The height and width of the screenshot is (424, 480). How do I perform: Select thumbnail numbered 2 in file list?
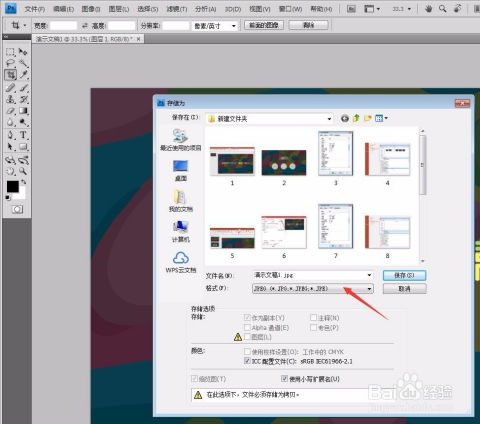(284, 163)
